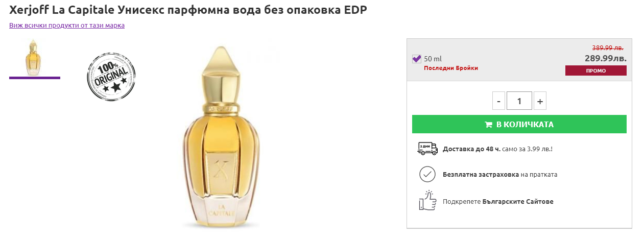Click the '50 ml' size label
Image resolution: width=644 pixels, height=237 pixels.
click(x=433, y=59)
